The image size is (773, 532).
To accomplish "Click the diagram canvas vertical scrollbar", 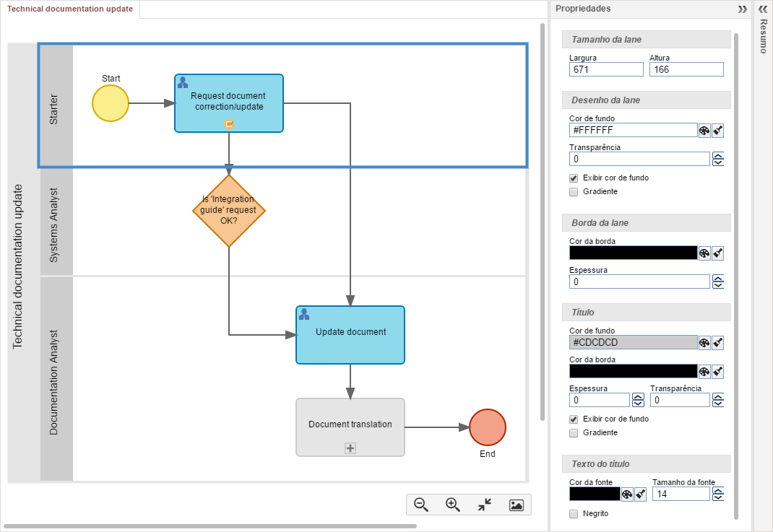I will (543, 222).
